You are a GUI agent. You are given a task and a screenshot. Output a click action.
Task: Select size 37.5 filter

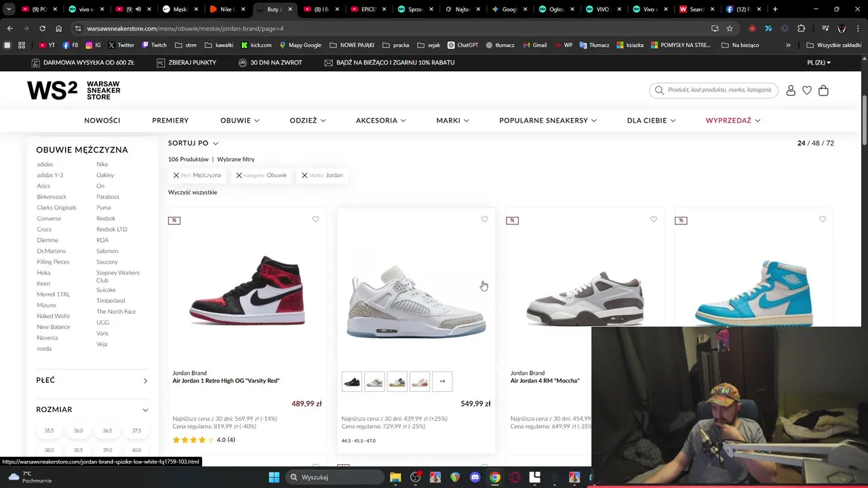[x=136, y=430]
